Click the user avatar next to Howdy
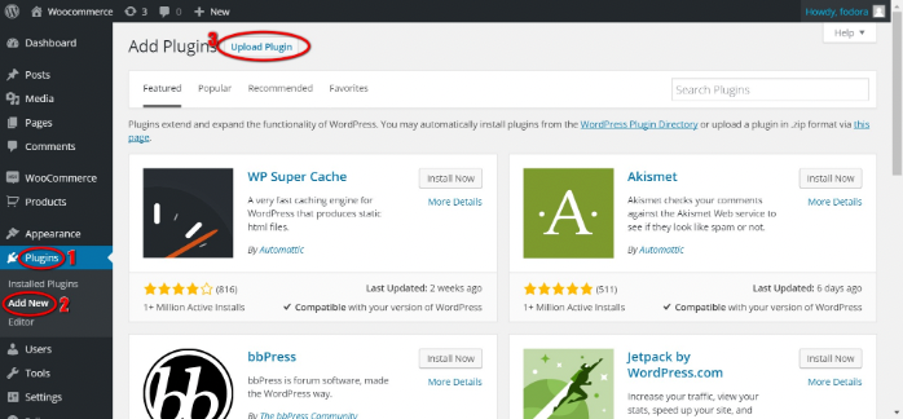Image resolution: width=904 pixels, height=420 pixels. click(x=879, y=12)
